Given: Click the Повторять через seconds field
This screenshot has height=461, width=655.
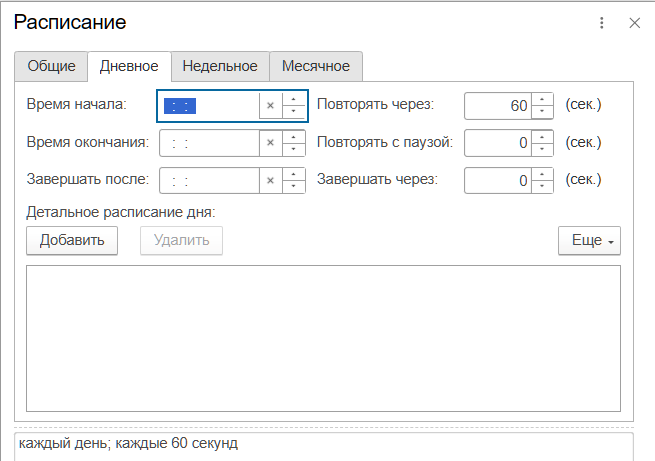Looking at the screenshot, I should coord(498,105).
